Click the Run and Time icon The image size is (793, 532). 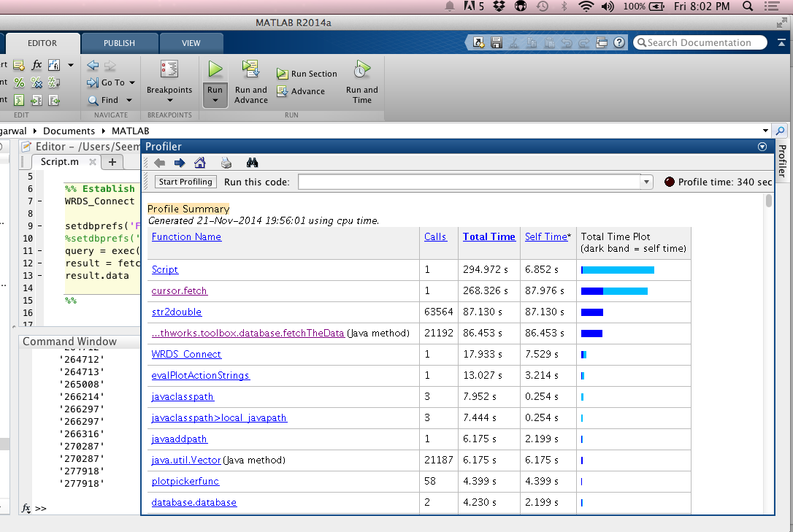coord(361,69)
